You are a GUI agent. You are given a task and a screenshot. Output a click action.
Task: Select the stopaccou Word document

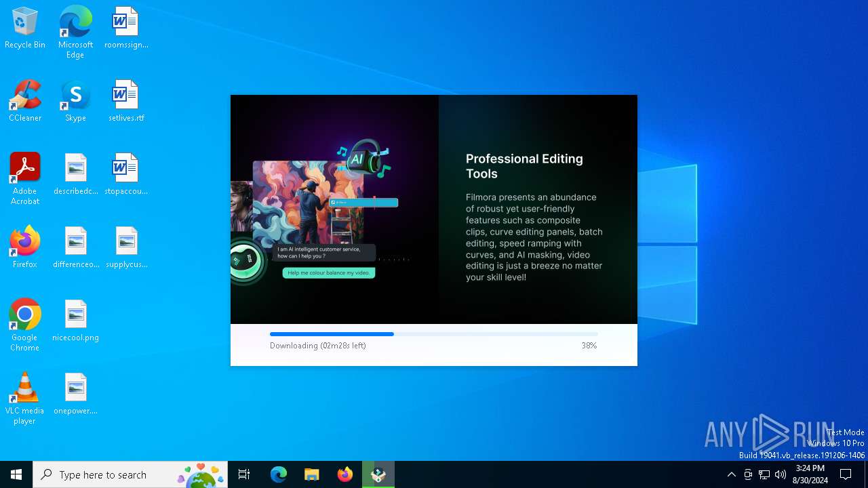(126, 175)
